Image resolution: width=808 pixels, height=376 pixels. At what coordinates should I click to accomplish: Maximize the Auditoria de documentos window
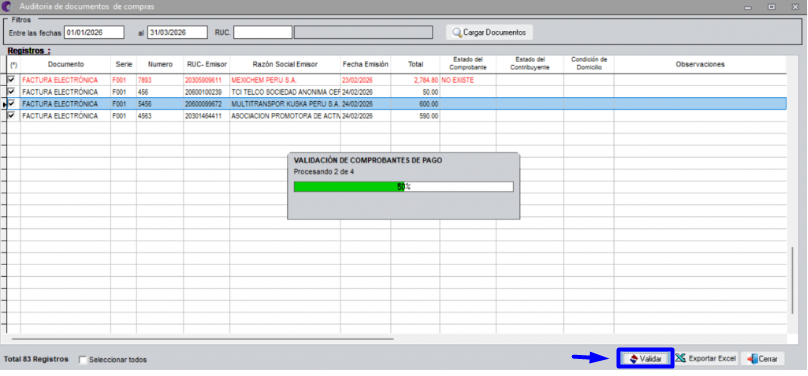[x=771, y=7]
